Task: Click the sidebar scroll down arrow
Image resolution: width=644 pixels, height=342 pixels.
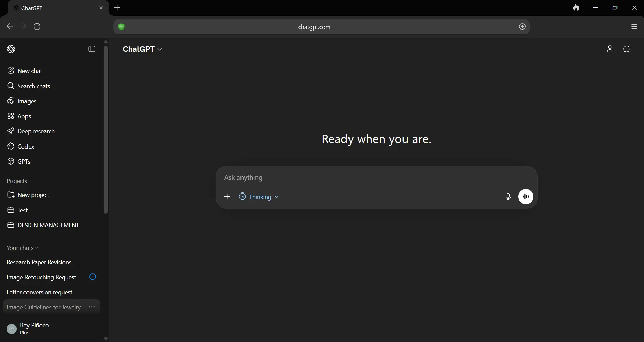Action: tap(106, 339)
